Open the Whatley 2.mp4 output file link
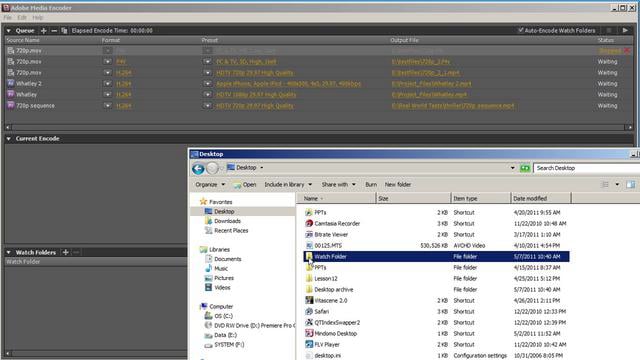 point(431,84)
